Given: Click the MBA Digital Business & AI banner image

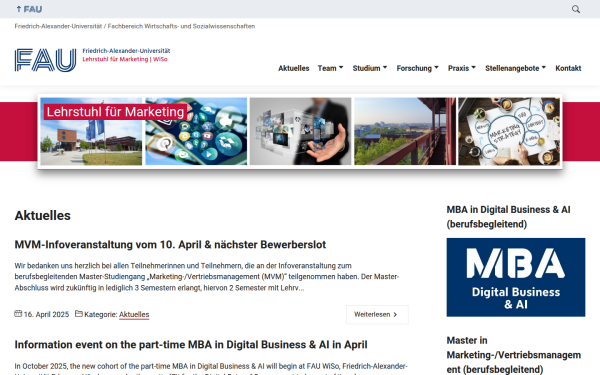Looking at the screenshot, I should [516, 277].
